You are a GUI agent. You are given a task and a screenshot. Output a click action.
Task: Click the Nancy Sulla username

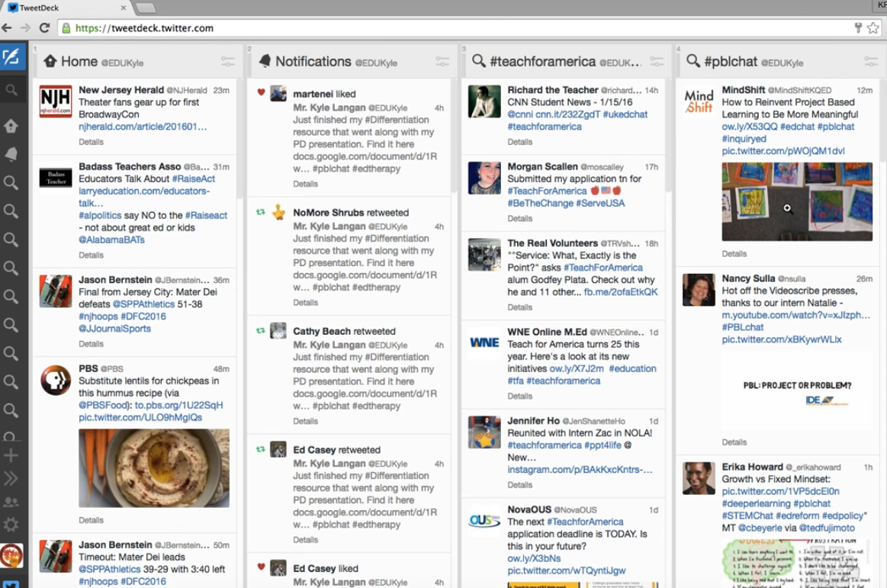(748, 278)
